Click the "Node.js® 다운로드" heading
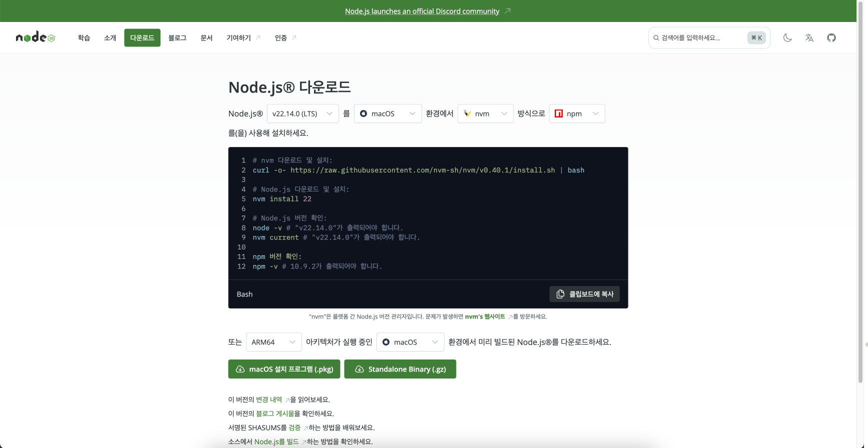The image size is (868, 448). [x=289, y=87]
